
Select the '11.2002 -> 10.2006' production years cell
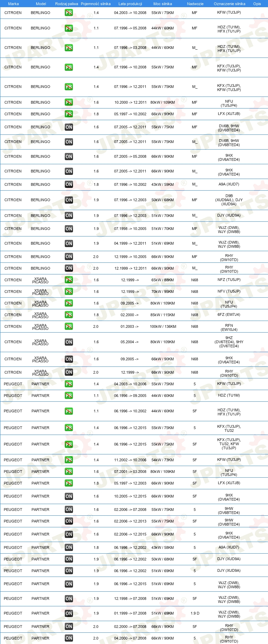130,460
